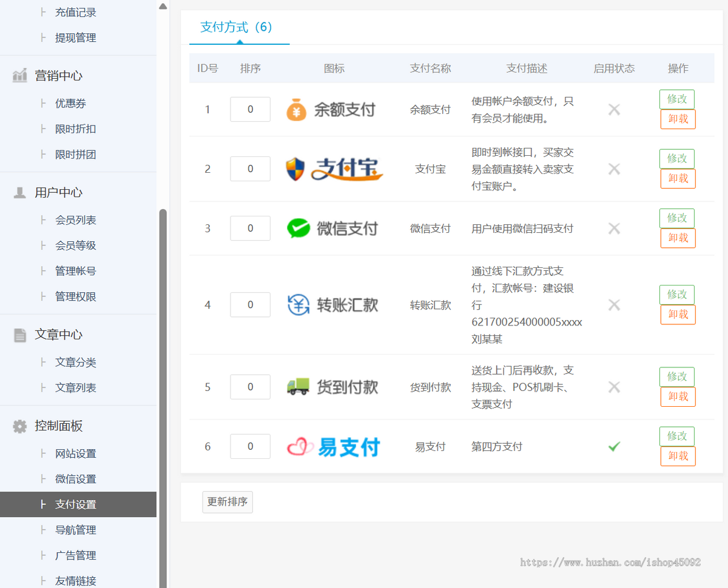Toggle the green check status for 易支付
Image resolution: width=728 pixels, height=588 pixels.
click(x=614, y=447)
